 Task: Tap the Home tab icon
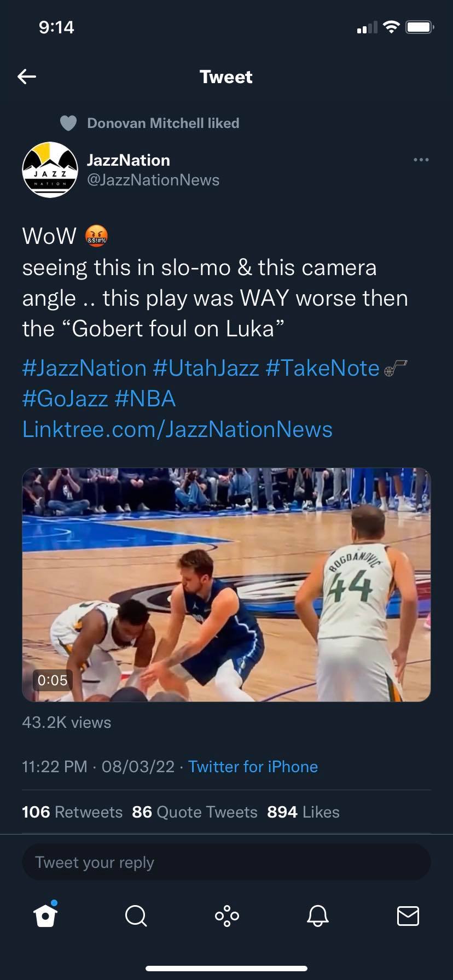pos(45,915)
